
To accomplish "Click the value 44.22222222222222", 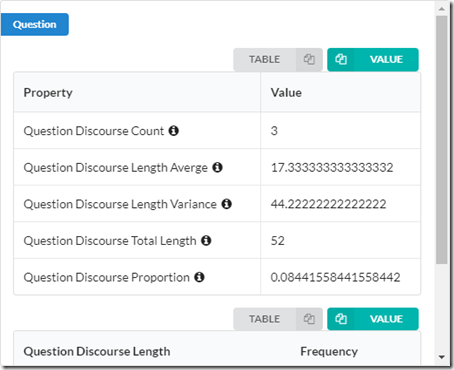I will [x=329, y=204].
